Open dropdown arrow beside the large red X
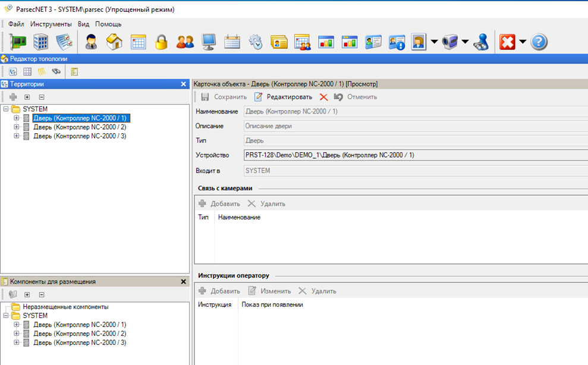This screenshot has width=588, height=365. (x=523, y=42)
